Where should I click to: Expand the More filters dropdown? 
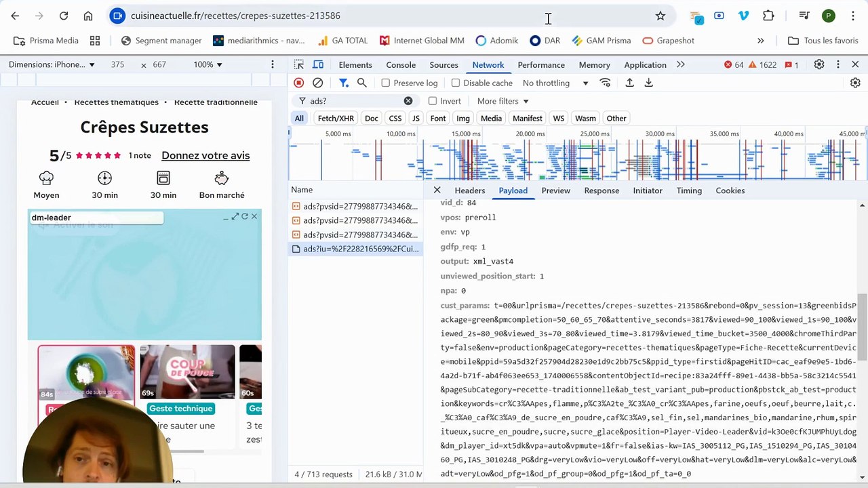pos(502,101)
